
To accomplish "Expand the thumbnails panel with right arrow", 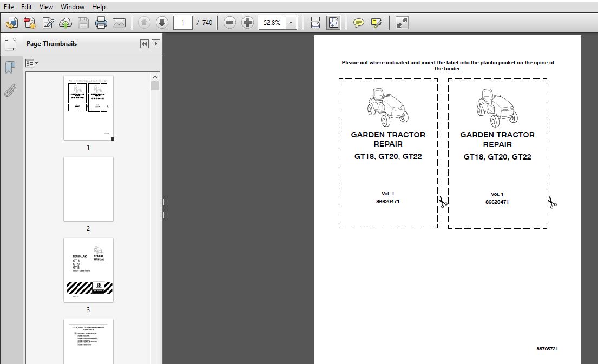I will tap(156, 44).
